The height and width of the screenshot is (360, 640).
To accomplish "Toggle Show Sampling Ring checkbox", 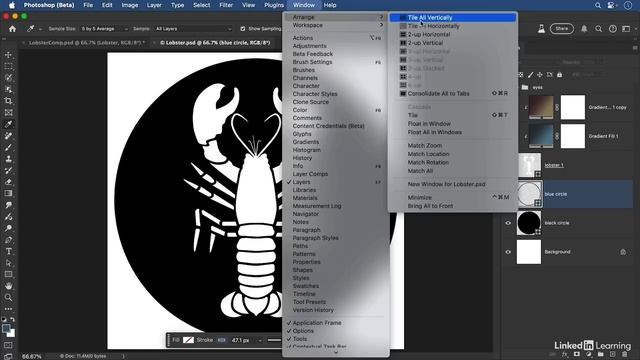I will point(243,29).
